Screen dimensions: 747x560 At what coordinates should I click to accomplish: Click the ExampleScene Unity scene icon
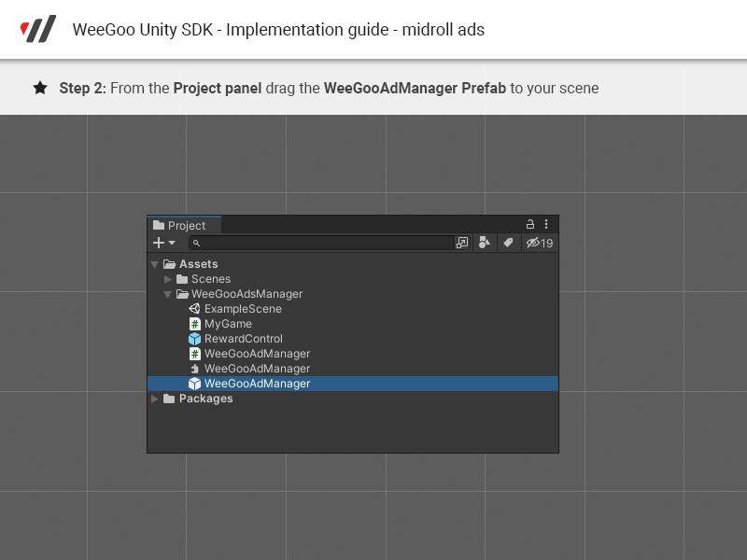pos(194,309)
